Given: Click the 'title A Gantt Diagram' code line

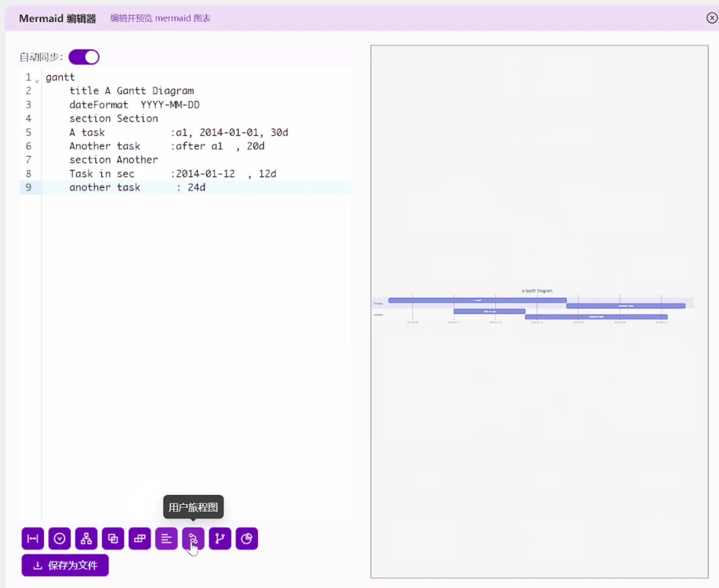Looking at the screenshot, I should coord(132,91).
